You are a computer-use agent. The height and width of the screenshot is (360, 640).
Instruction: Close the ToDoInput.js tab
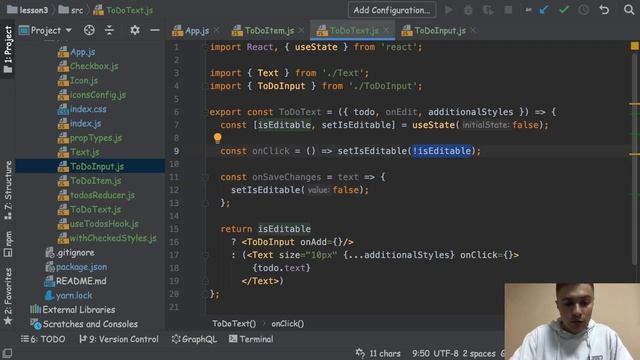tap(473, 30)
